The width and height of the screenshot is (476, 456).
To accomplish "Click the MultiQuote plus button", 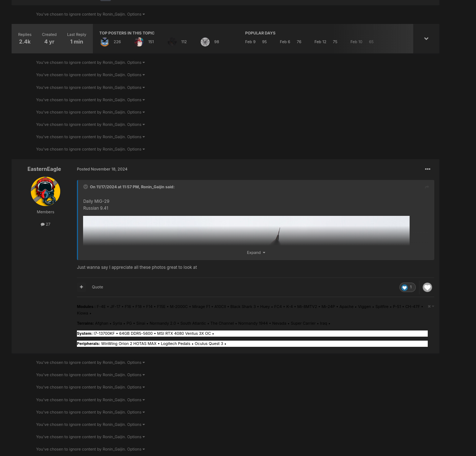I will coord(81,287).
